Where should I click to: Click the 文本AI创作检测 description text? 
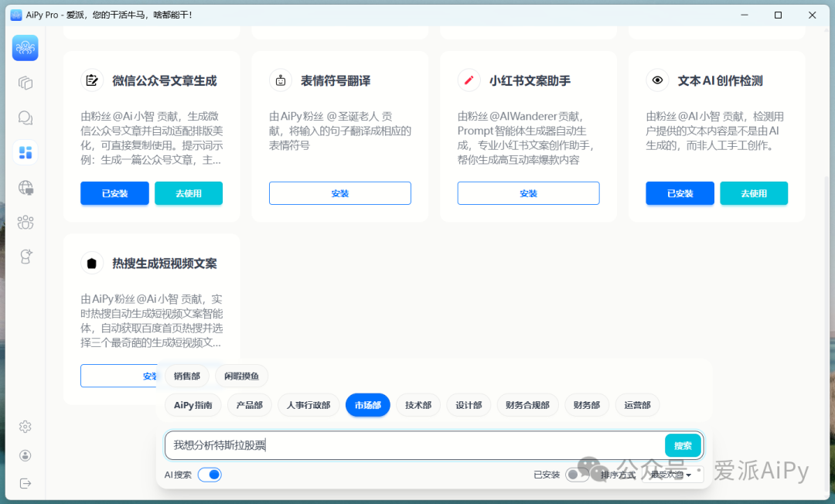click(x=714, y=131)
